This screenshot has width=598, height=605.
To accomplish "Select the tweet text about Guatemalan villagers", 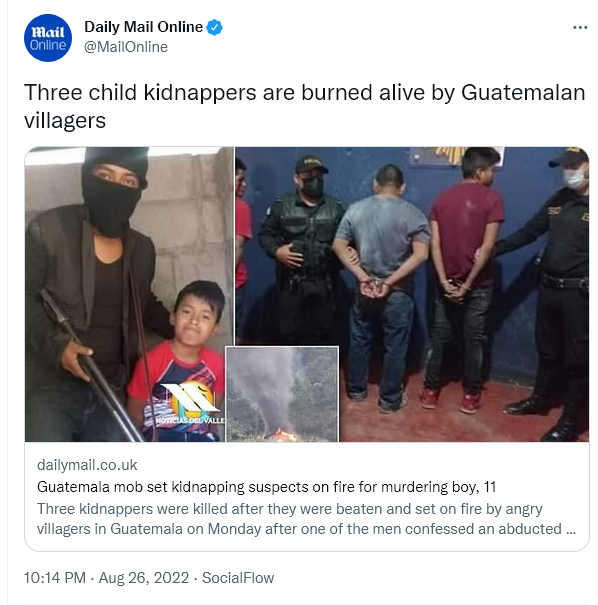I will pos(305,106).
